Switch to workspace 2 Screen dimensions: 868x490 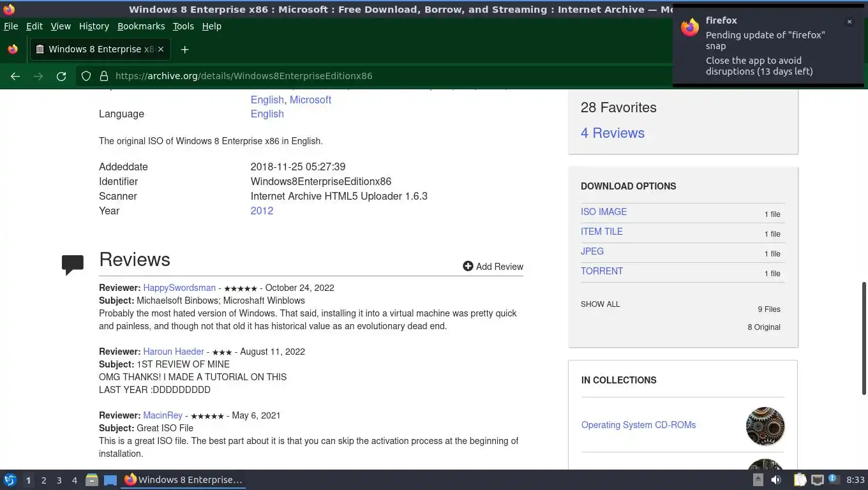[43, 480]
